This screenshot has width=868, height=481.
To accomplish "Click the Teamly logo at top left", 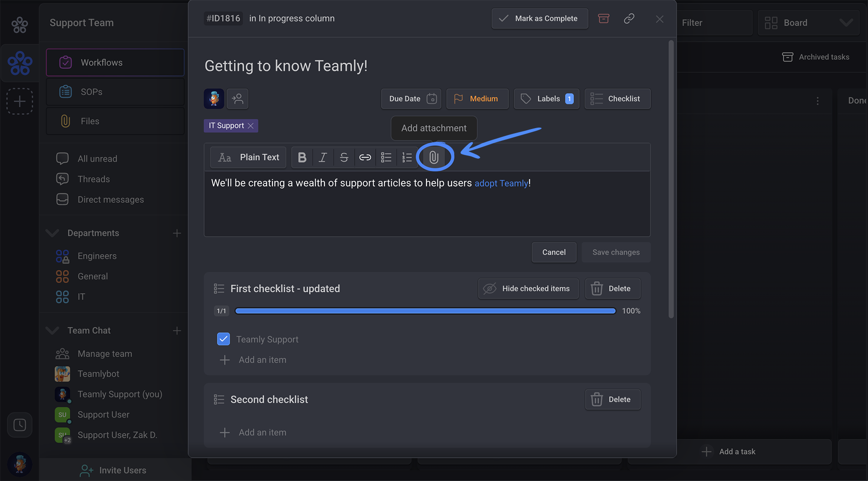I will tap(20, 25).
